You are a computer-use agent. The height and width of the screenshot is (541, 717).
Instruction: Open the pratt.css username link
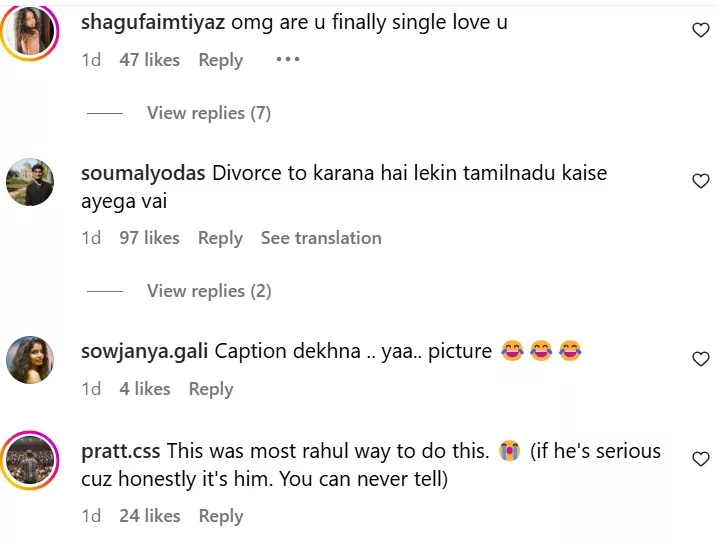[120, 451]
